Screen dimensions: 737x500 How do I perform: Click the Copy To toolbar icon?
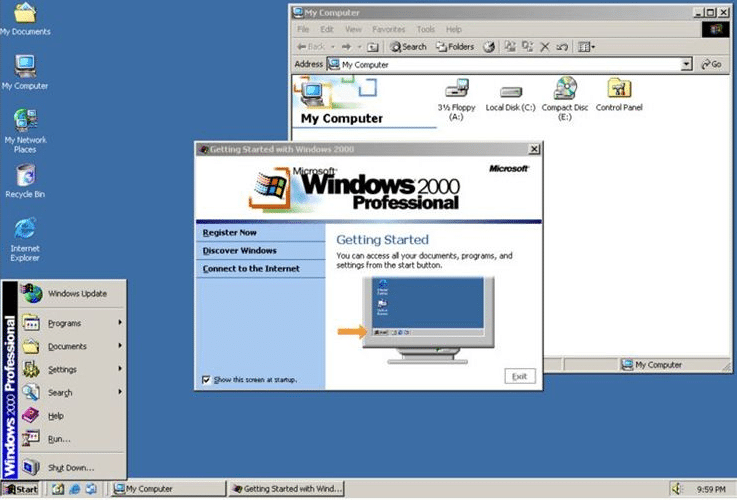[x=527, y=47]
